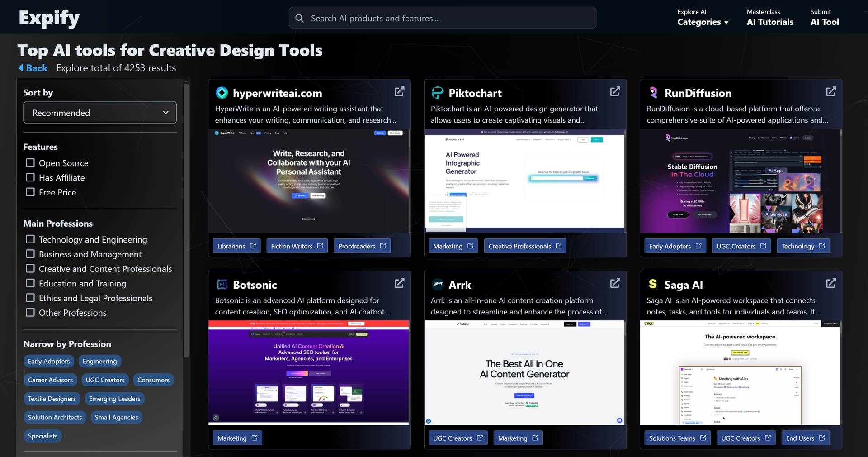
Task: Go Back to previous page
Action: pyautogui.click(x=33, y=68)
